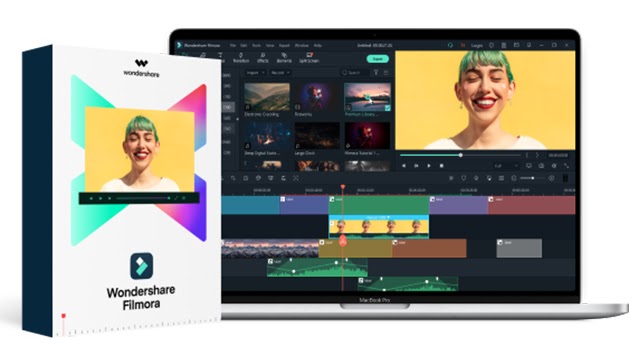Open the File menu
The height and width of the screenshot is (360, 640).
tap(233, 45)
